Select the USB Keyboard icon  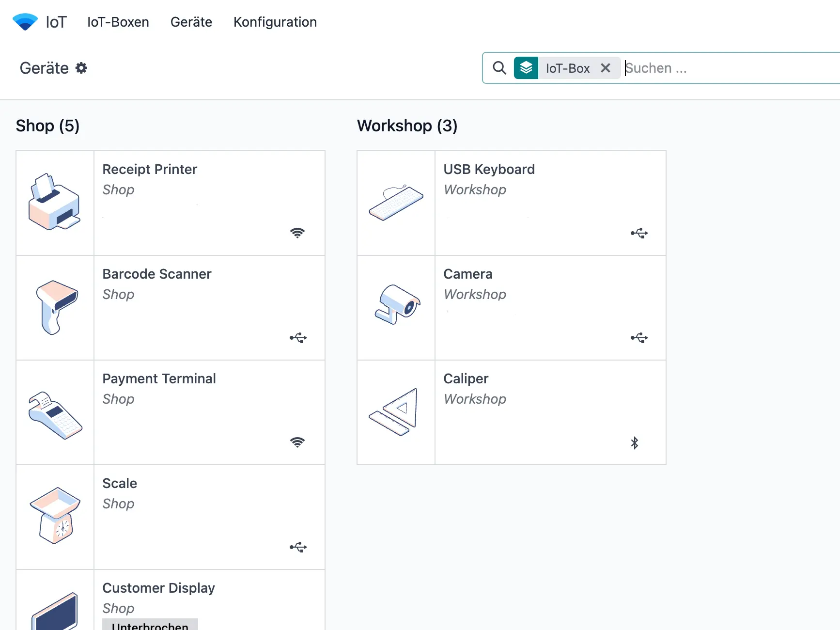[x=396, y=203]
